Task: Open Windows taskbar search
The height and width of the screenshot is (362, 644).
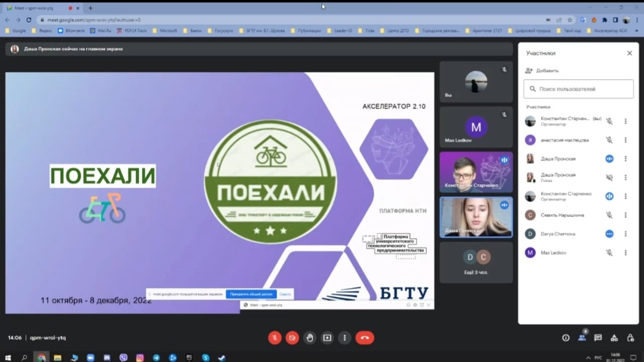Action: pos(24,357)
